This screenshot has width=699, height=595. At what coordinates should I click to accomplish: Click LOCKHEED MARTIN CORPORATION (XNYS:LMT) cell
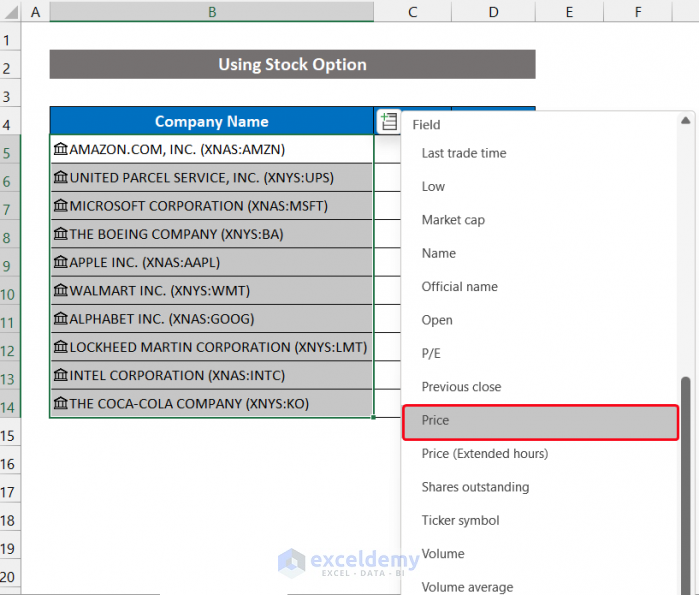pos(212,347)
